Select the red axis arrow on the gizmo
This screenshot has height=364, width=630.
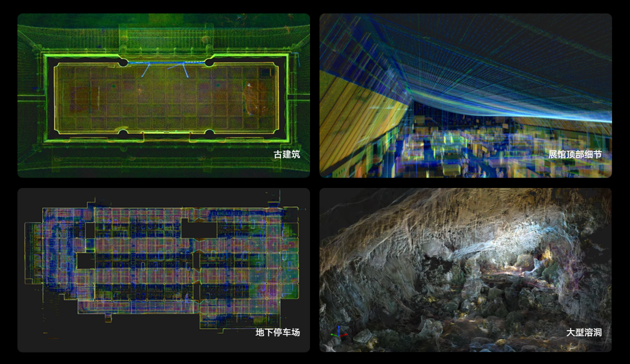point(344,336)
